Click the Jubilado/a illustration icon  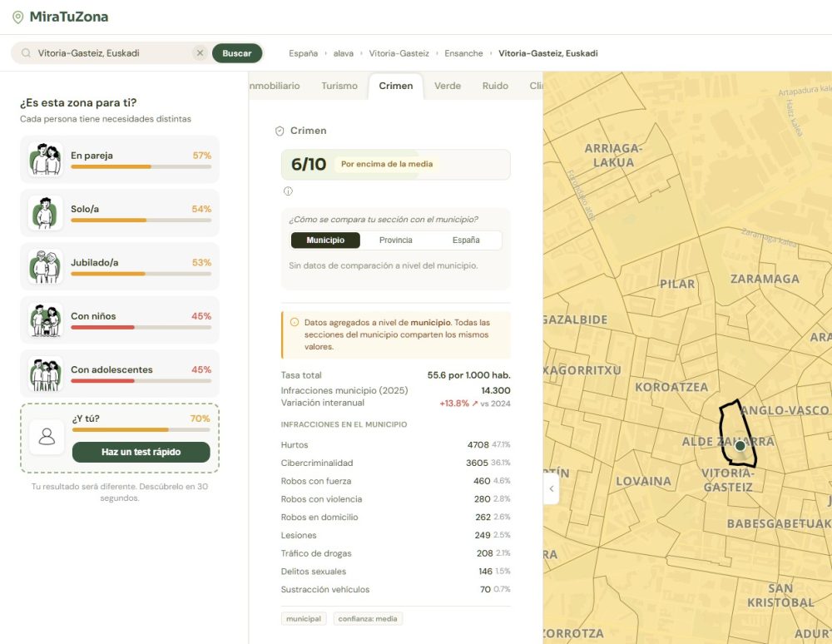45,266
